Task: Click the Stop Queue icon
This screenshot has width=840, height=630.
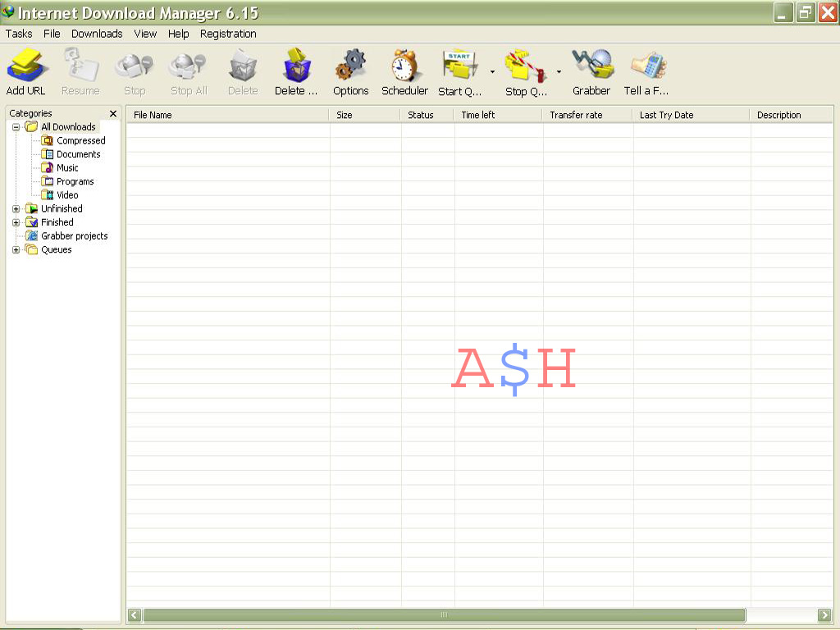Action: point(526,66)
